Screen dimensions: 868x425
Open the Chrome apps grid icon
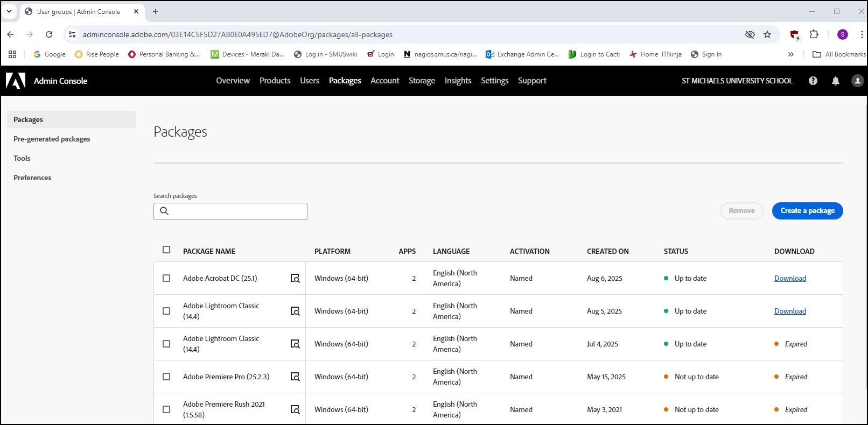tap(12, 54)
